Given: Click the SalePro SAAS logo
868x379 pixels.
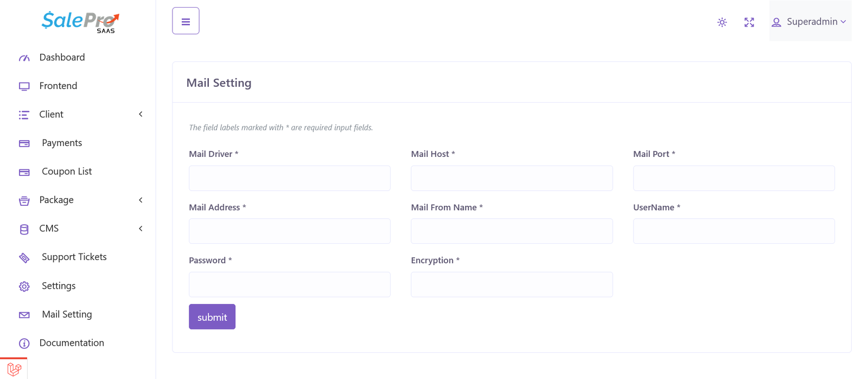Looking at the screenshot, I should pyautogui.click(x=80, y=22).
